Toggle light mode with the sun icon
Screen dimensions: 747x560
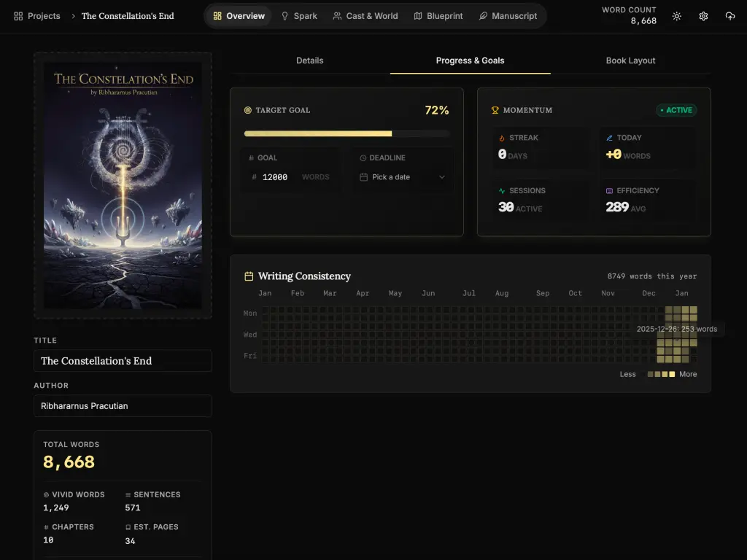pyautogui.click(x=676, y=15)
